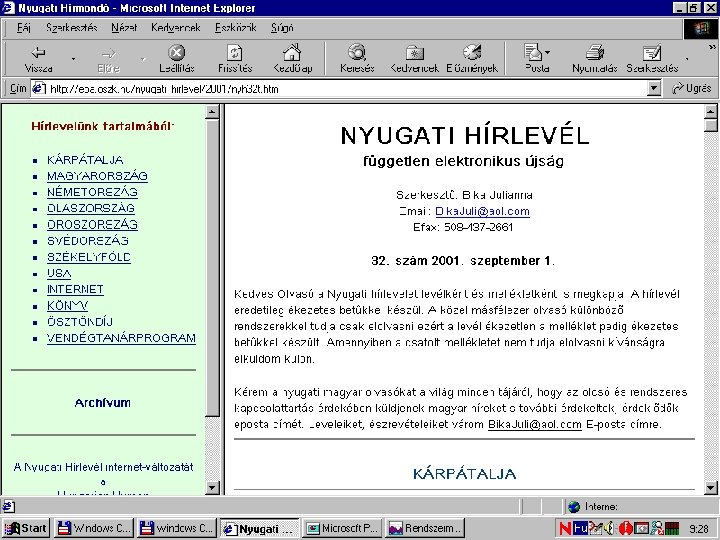This screenshot has height=540, width=720.
Task: Open the INTERNET link
Action: (75, 289)
